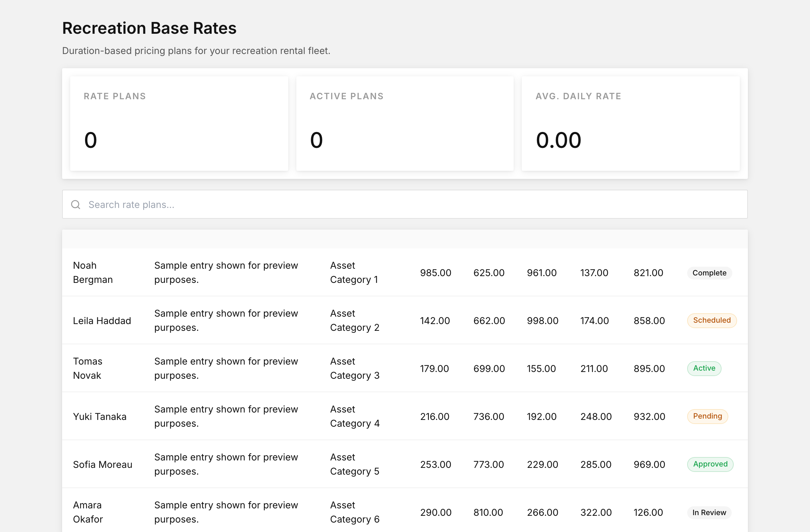The image size is (810, 532).
Task: Click the 858.00 rate value
Action: [x=649, y=321]
